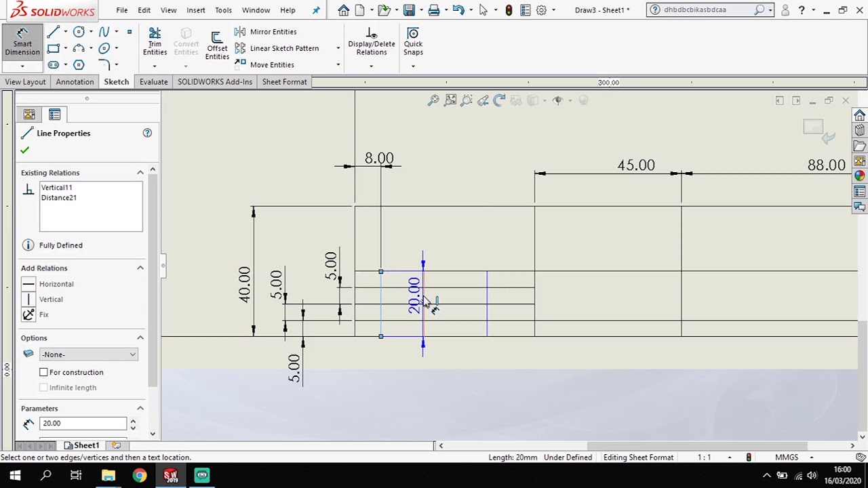Image resolution: width=868 pixels, height=488 pixels.
Task: Print the drawing
Action: [x=434, y=10]
